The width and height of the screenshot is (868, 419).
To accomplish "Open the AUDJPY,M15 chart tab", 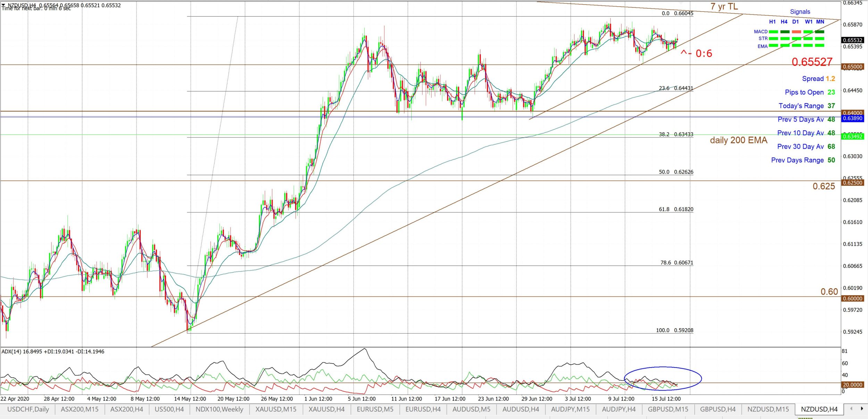I will click(570, 409).
